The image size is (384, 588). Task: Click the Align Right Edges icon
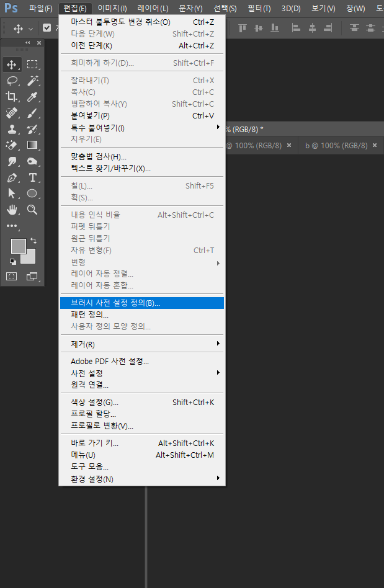[328, 28]
